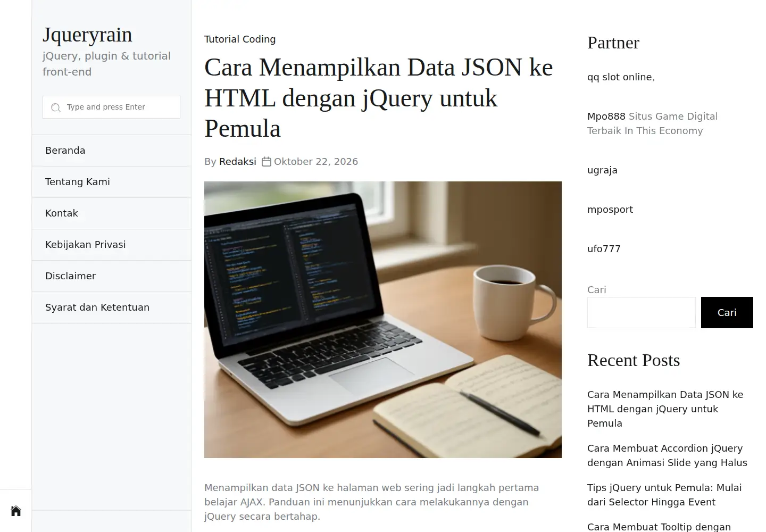Focus the Cari search input in the right sidebar
766x532 pixels.
coord(642,312)
